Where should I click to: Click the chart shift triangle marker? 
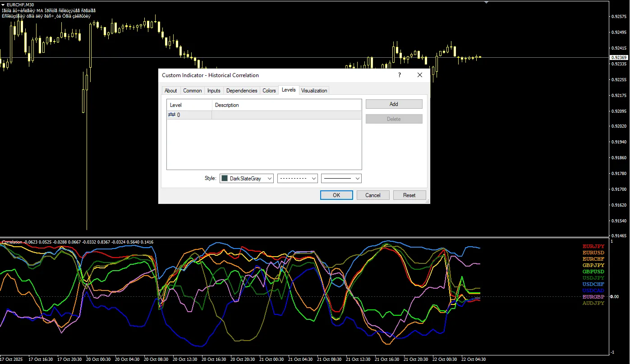(486, 2)
